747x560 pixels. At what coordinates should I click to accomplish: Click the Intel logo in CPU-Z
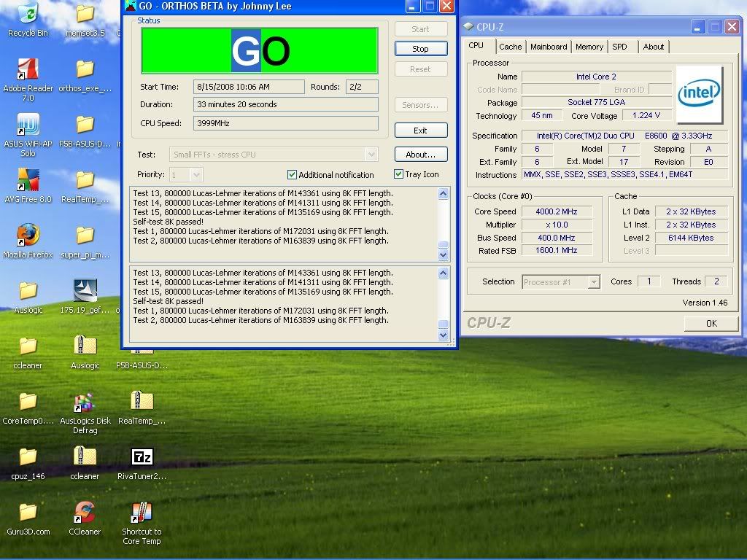pyautogui.click(x=699, y=93)
